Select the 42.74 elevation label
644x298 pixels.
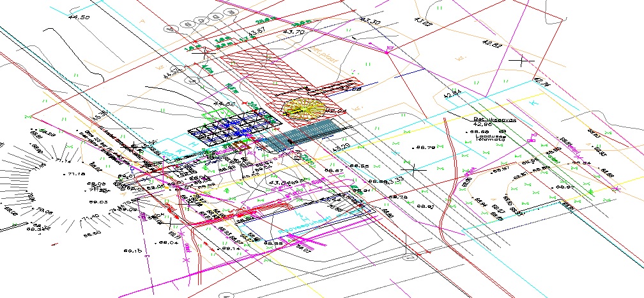pyautogui.click(x=541, y=81)
